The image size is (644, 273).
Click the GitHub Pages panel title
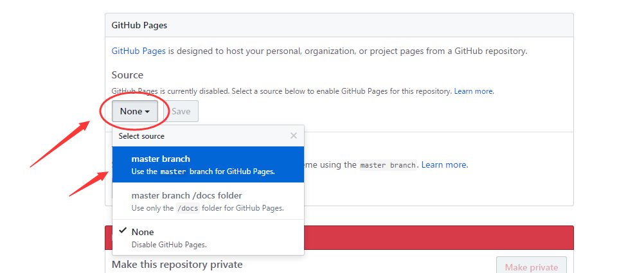(139, 25)
